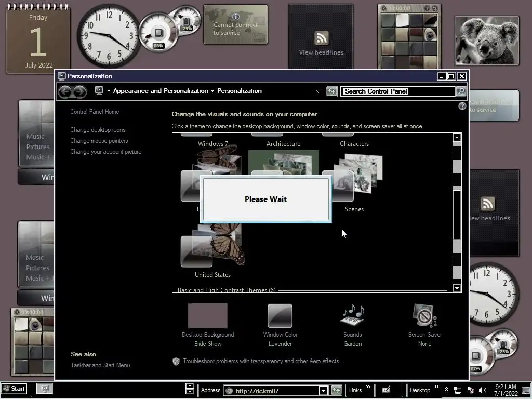Click the Control Panel icon in breadcrumb bar
Screen dimensions: 532x399
(x=99, y=91)
